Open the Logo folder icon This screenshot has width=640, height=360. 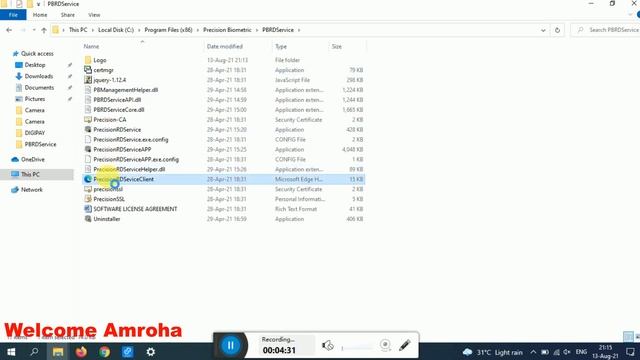pos(88,60)
